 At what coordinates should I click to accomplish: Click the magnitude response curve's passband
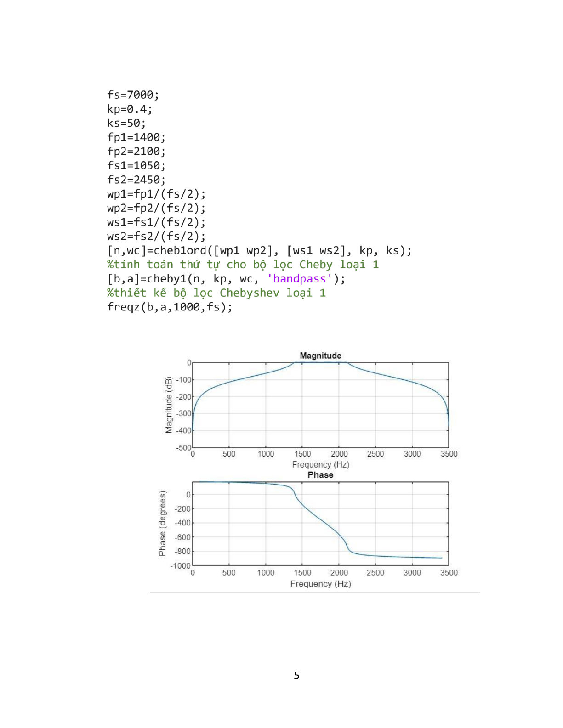[320, 362]
